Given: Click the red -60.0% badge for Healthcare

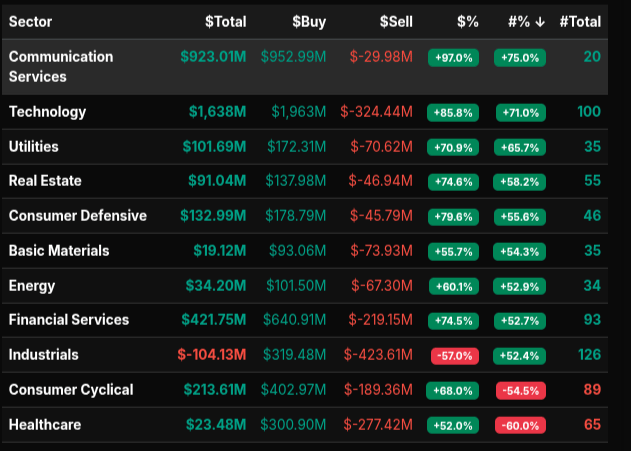Looking at the screenshot, I should [520, 425].
